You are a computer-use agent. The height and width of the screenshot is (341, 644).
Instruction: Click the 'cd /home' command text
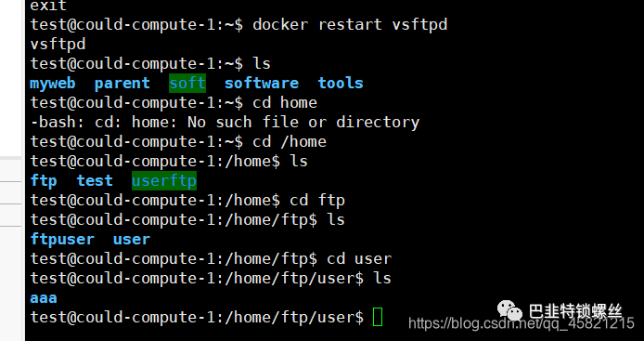(290, 141)
